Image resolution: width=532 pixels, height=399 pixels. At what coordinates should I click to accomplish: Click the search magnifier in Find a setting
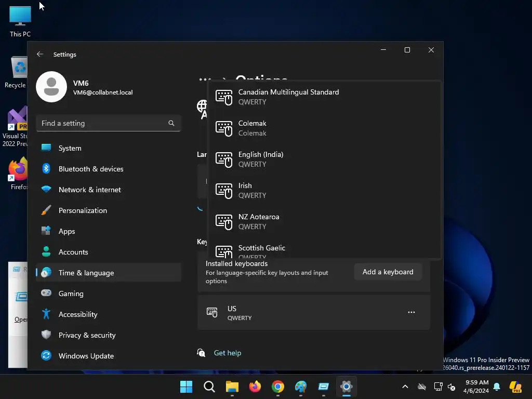pos(171,123)
